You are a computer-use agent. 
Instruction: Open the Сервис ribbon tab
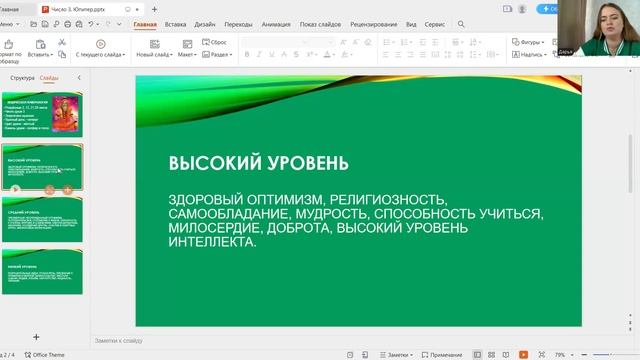coord(435,24)
